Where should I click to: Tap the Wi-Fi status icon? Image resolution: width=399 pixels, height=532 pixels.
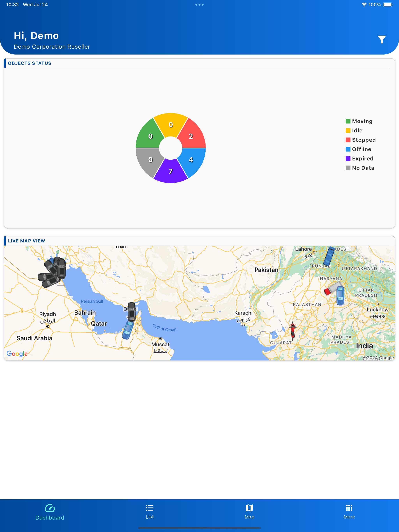[364, 4]
